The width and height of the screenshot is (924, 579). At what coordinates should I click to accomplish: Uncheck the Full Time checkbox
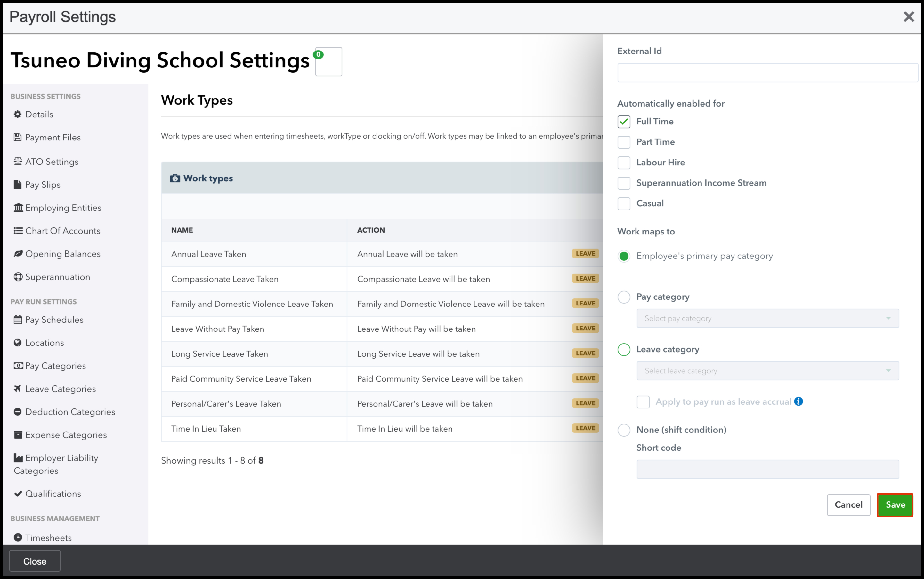pyautogui.click(x=624, y=122)
